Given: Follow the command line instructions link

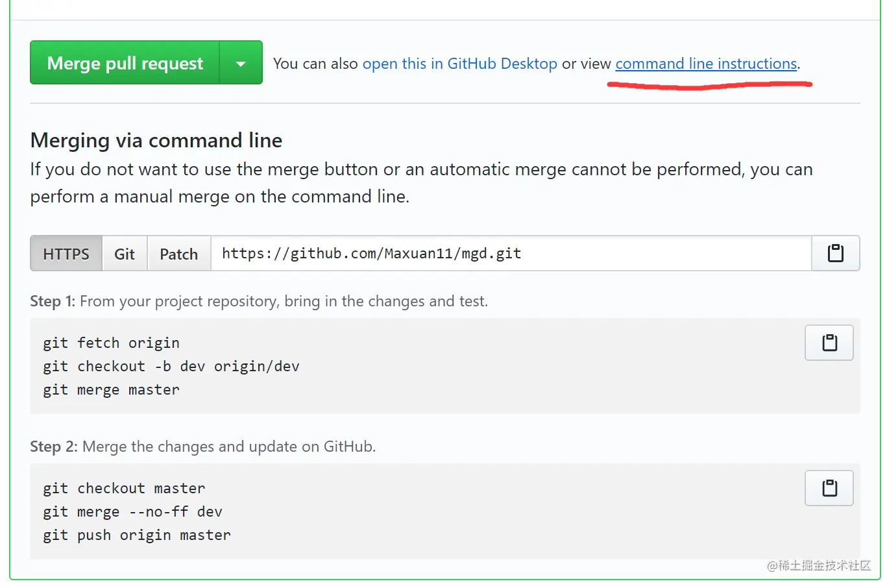Looking at the screenshot, I should [x=706, y=64].
